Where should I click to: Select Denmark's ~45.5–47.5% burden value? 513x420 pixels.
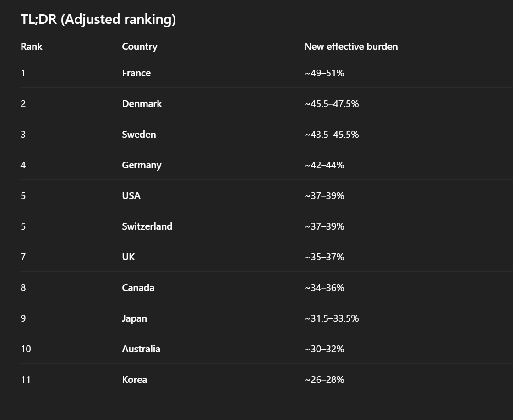click(332, 104)
